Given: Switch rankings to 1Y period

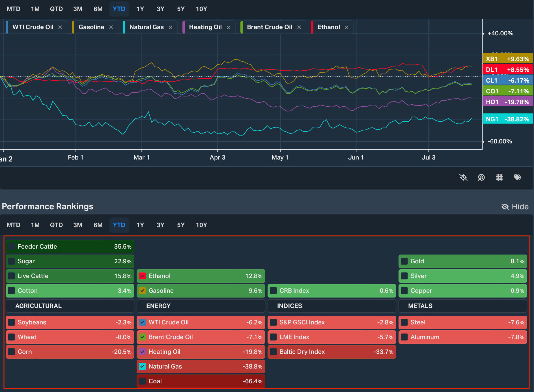Looking at the screenshot, I should tap(140, 225).
